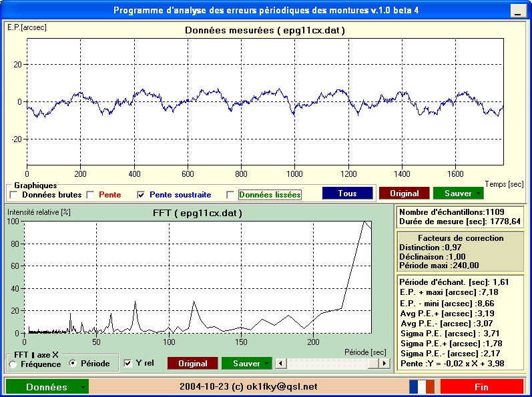Click the FFT scrollbar left arrow
This screenshot has width=532, height=397.
[x=280, y=364]
